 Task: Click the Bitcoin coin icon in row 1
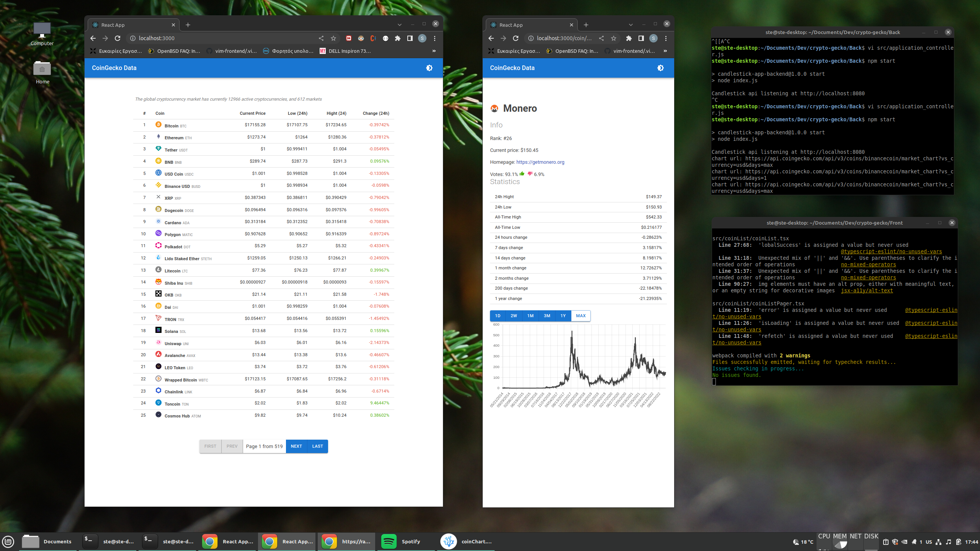(158, 125)
